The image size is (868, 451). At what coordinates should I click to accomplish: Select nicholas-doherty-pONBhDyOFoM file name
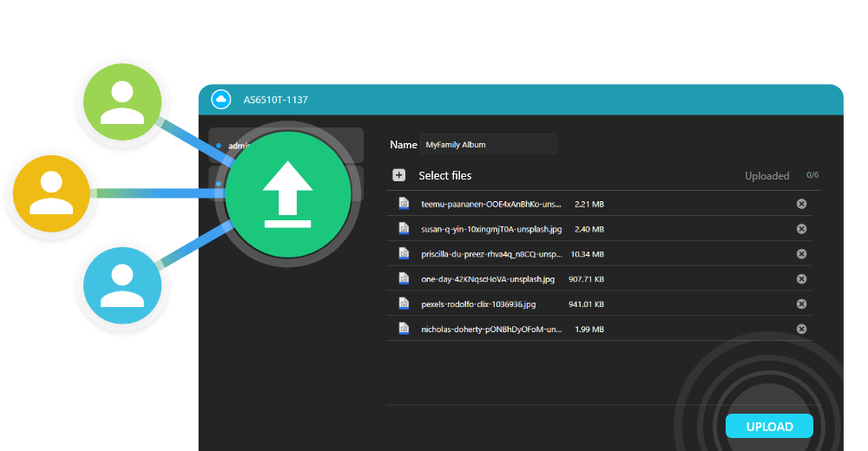(491, 330)
